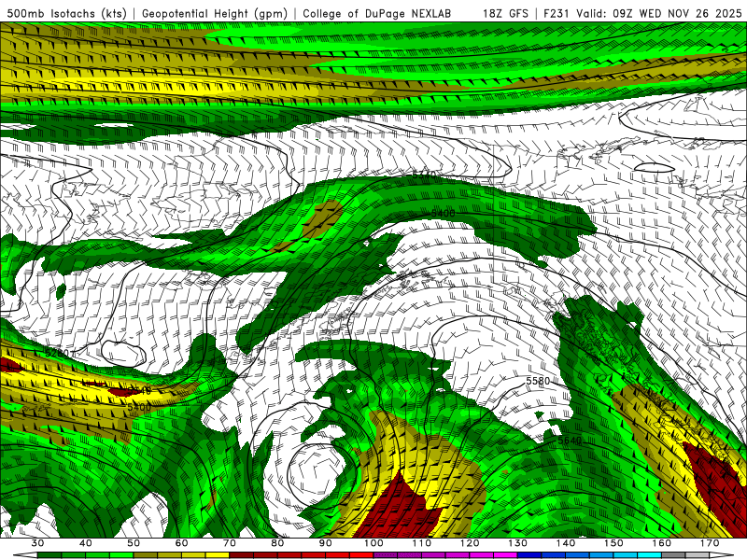
Task: Click the '150' color scale label
Action: pos(613,543)
